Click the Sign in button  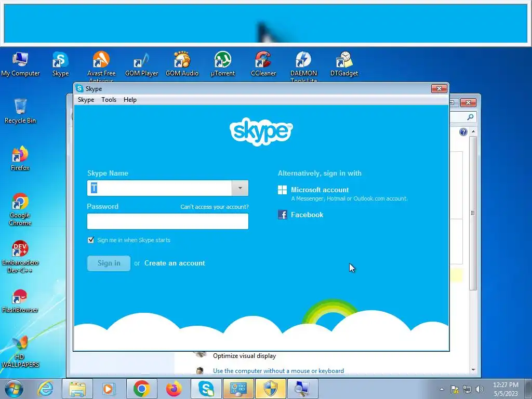tap(109, 263)
